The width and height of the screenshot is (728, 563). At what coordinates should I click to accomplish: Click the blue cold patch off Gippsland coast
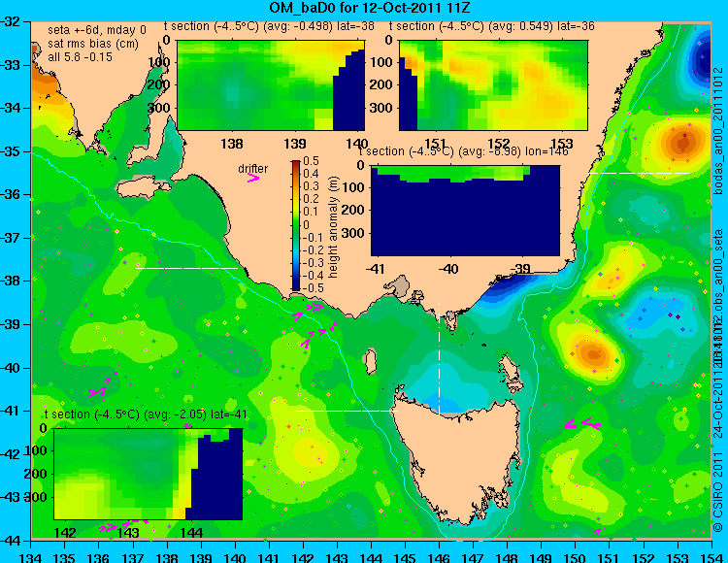[x=509, y=286]
